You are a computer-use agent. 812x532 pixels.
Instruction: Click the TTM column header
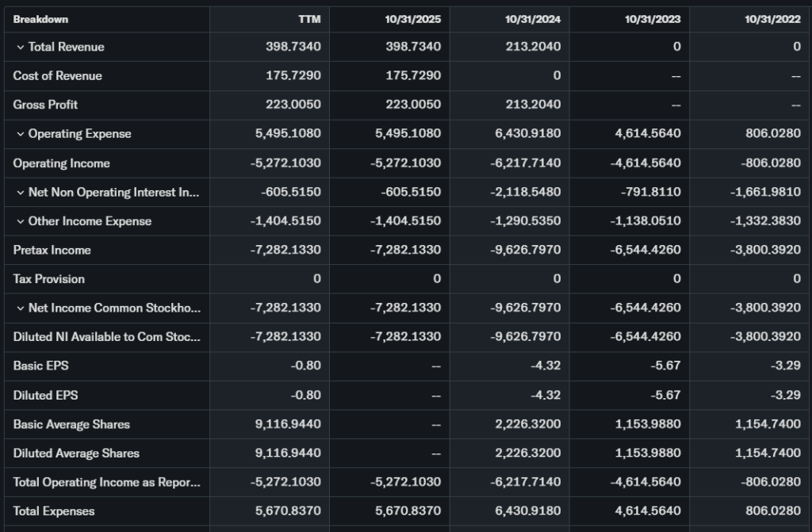[309, 20]
